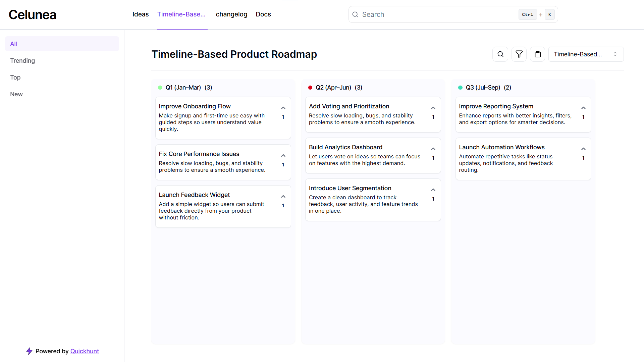The width and height of the screenshot is (644, 362).
Task: Click the Powered by text
Action: (52, 351)
